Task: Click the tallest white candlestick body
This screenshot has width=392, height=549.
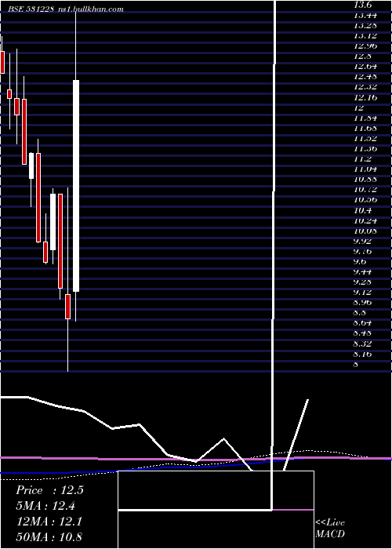Action: click(x=76, y=186)
